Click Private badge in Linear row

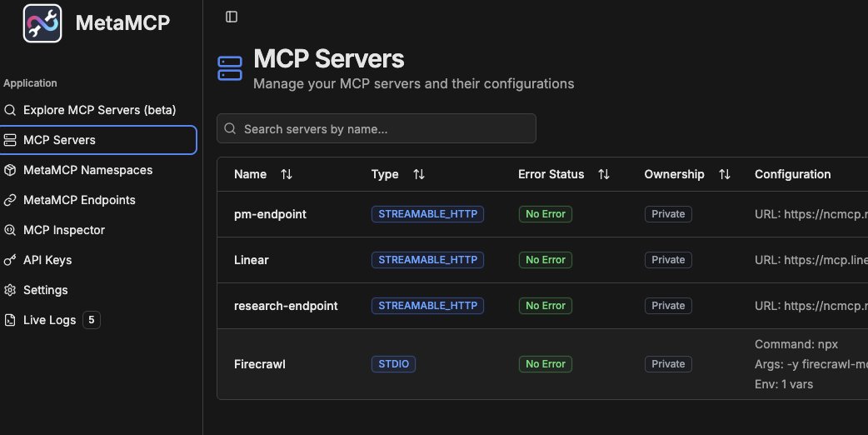668,260
